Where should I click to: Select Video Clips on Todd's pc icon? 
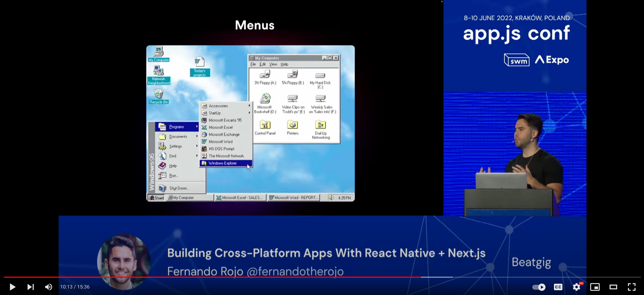tap(293, 104)
